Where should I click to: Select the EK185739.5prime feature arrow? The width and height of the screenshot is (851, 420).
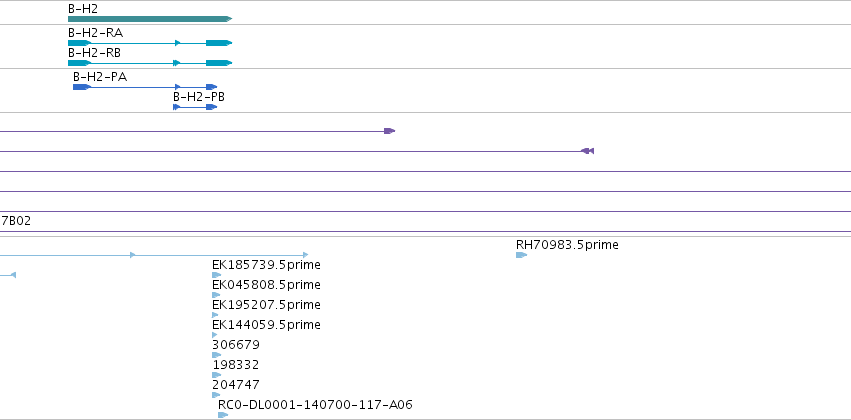(217, 275)
